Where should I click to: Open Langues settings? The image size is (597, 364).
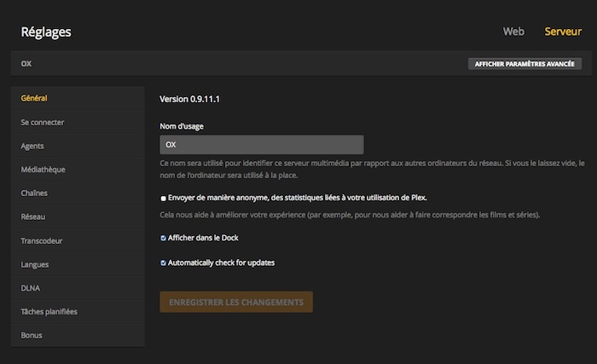[35, 264]
